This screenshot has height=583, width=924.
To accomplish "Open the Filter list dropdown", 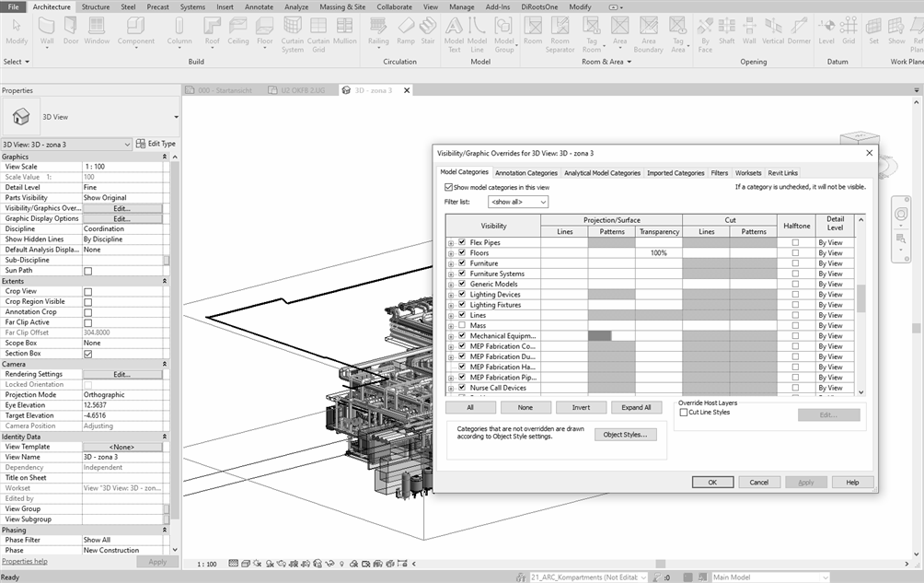I will point(518,202).
